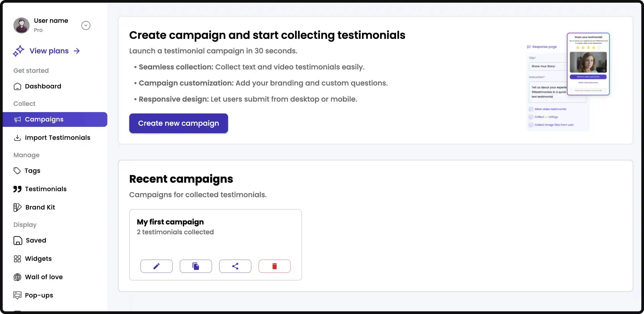
Task: Open the Widgets sidebar link
Action: (38, 259)
